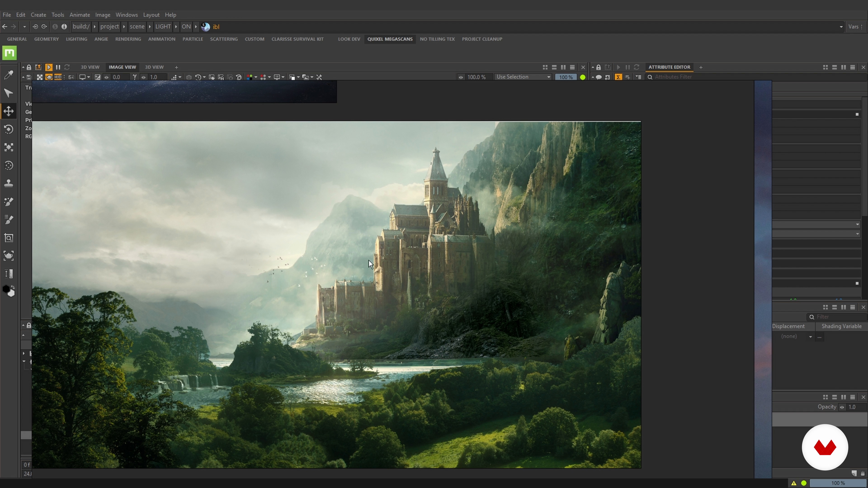Image resolution: width=868 pixels, height=488 pixels.
Task: Open the resolution steps dropdown arrow
Action: coord(180,77)
